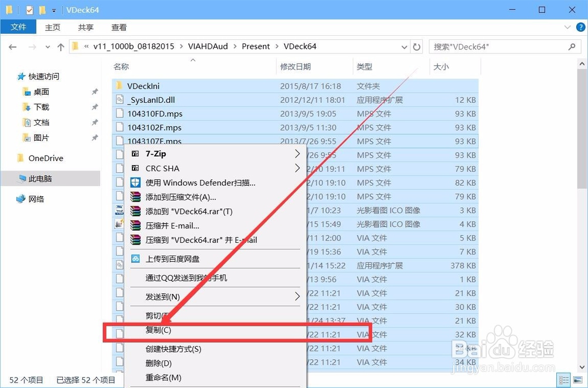This screenshot has width=588, height=388.
Task: Open Explorer help via the blue question mark
Action: 581,27
